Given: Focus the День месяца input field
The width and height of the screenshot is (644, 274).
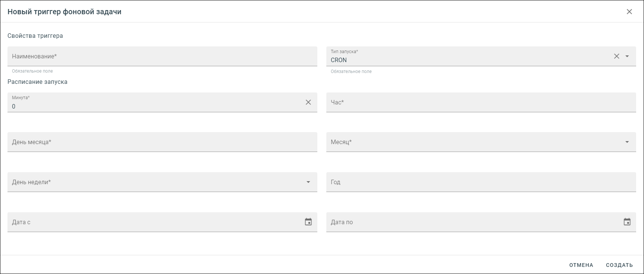Looking at the screenshot, I should point(162,142).
